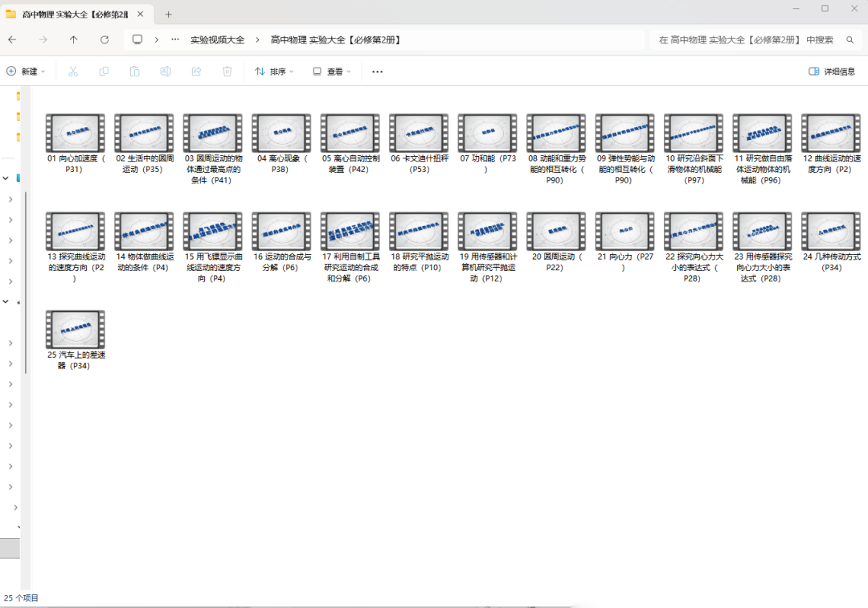
Task: Refresh the current folder view
Action: point(104,39)
